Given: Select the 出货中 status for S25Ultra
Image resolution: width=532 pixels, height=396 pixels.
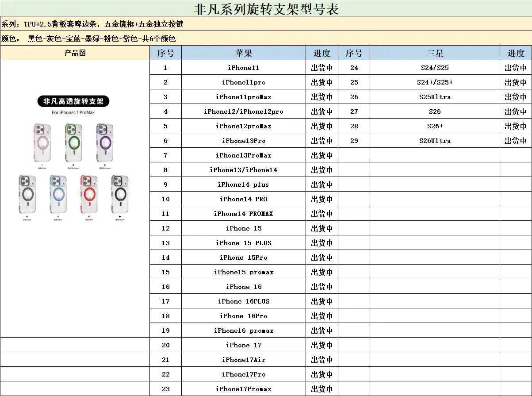Looking at the screenshot, I should click(516, 97).
